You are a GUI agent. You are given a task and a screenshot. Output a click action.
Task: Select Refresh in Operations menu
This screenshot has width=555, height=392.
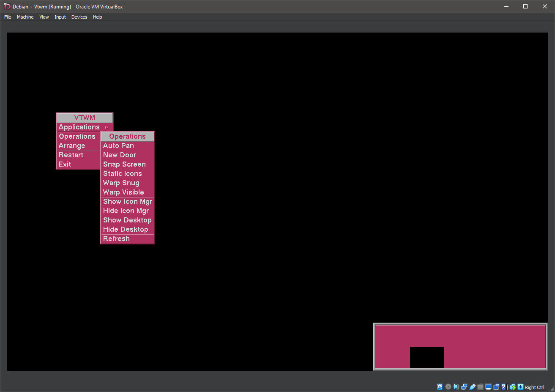coord(116,238)
